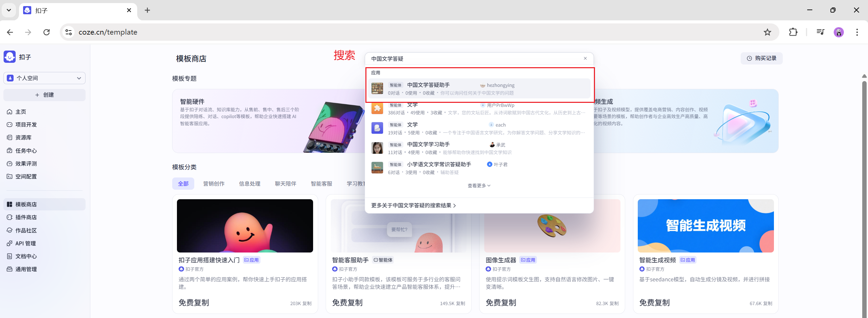Click the API 管理 icon

[10, 243]
